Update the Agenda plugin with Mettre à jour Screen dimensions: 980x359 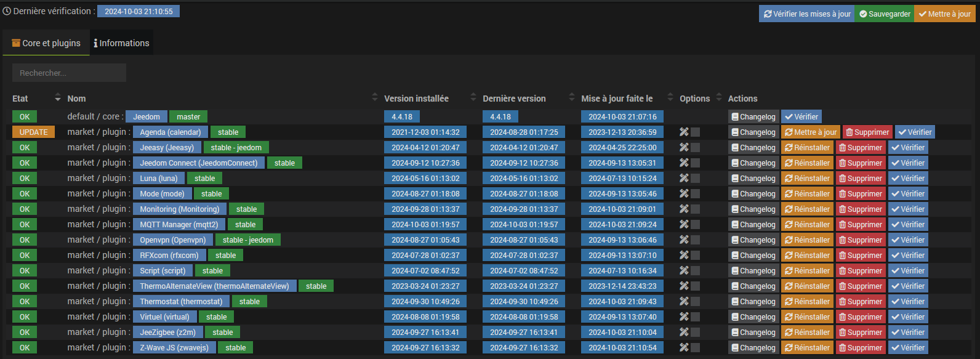pos(811,132)
